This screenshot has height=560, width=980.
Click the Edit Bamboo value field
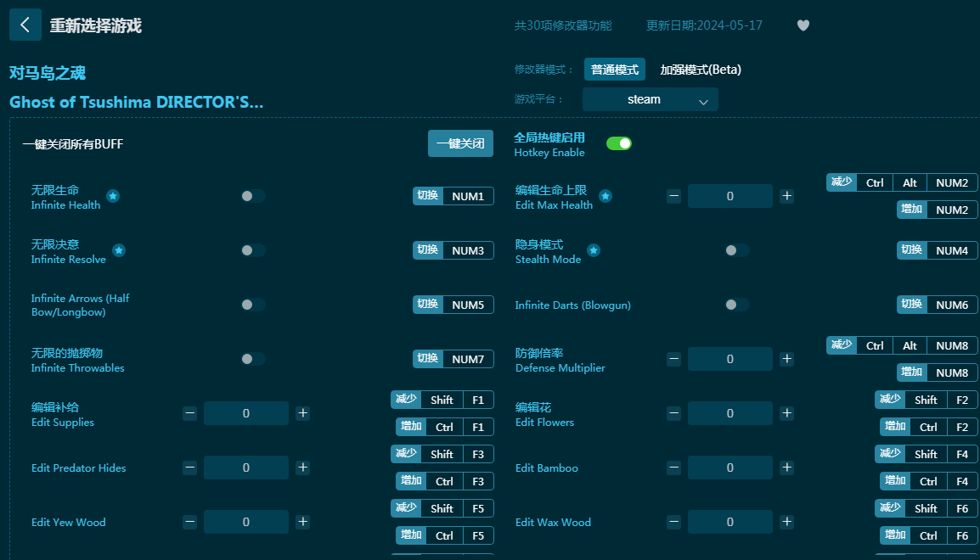coord(730,468)
